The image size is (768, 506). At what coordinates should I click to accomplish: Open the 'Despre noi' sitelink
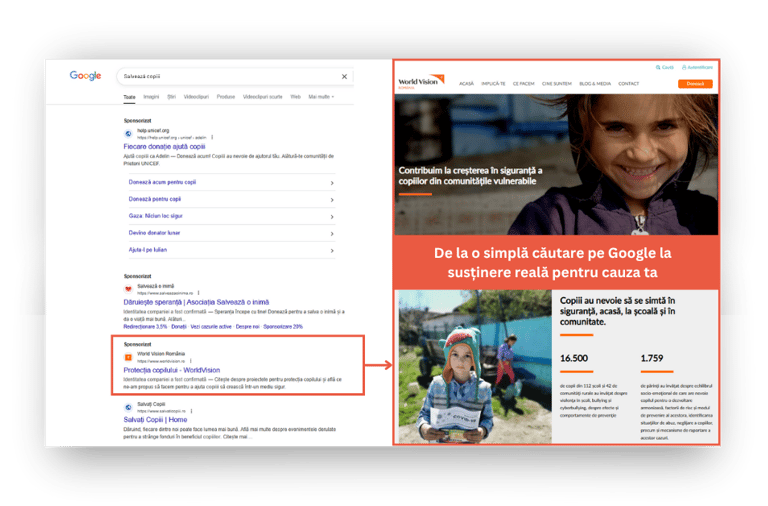pyautogui.click(x=247, y=327)
